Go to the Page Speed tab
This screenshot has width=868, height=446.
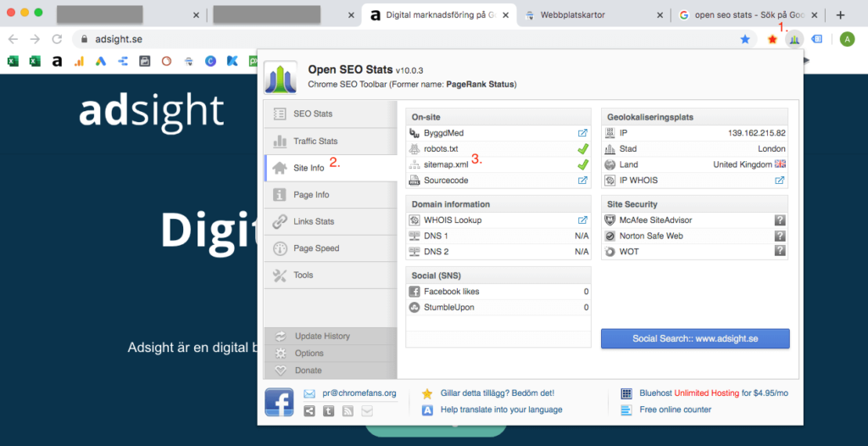click(x=331, y=248)
